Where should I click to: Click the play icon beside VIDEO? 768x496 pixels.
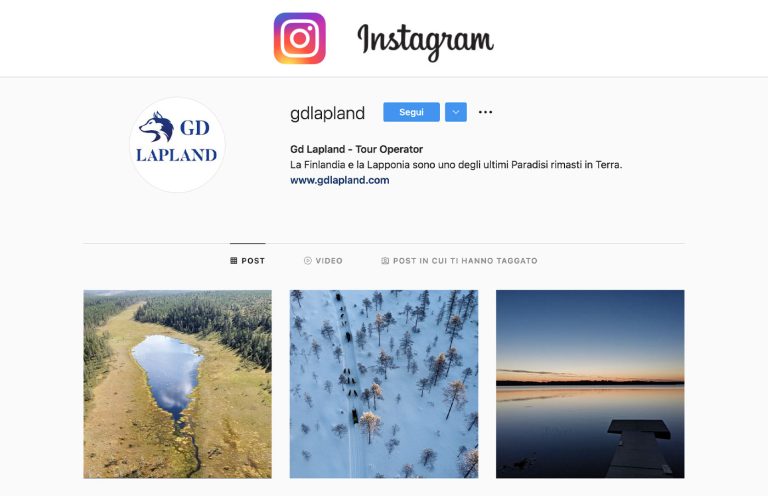pyautogui.click(x=308, y=260)
